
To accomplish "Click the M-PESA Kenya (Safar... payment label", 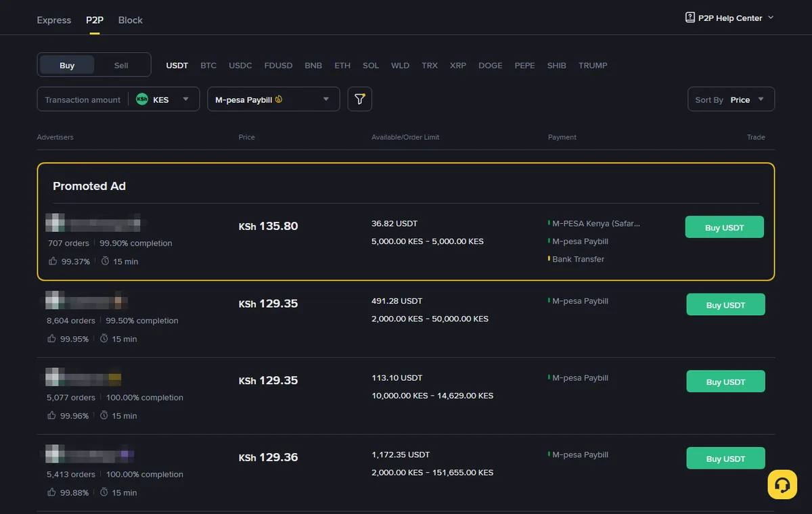I will tap(595, 223).
